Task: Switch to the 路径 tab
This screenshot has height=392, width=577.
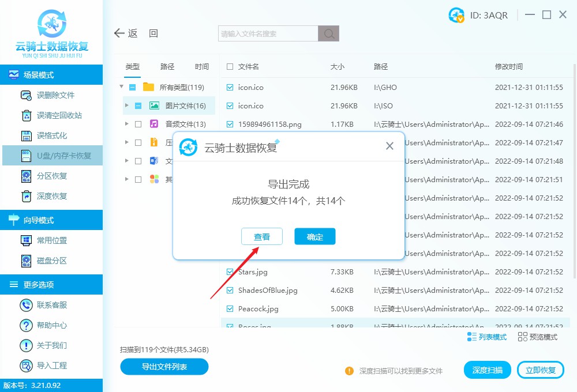Action: (167, 66)
